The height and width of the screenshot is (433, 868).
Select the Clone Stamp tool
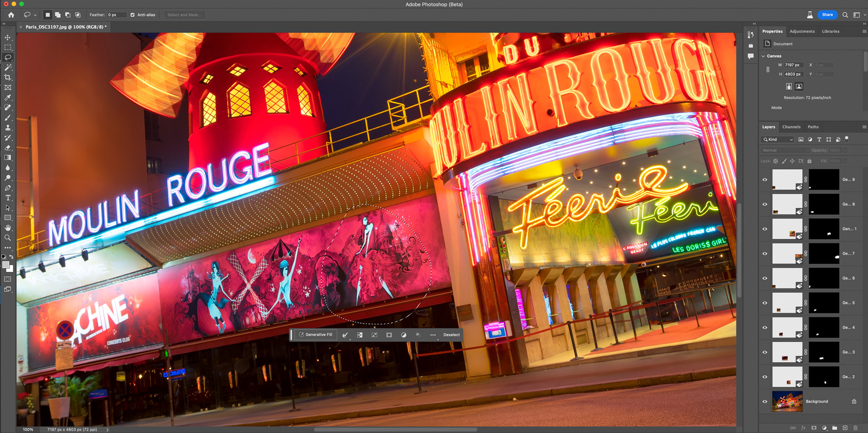tap(8, 128)
